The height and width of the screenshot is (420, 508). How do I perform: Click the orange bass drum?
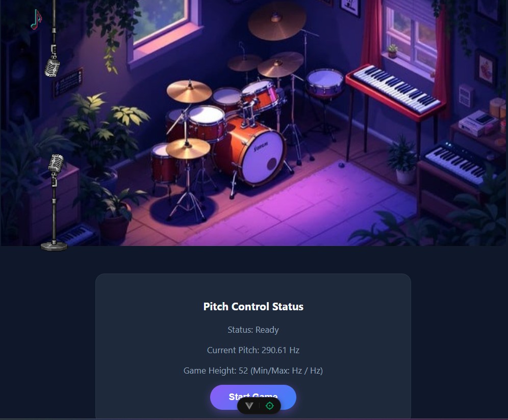coord(250,151)
